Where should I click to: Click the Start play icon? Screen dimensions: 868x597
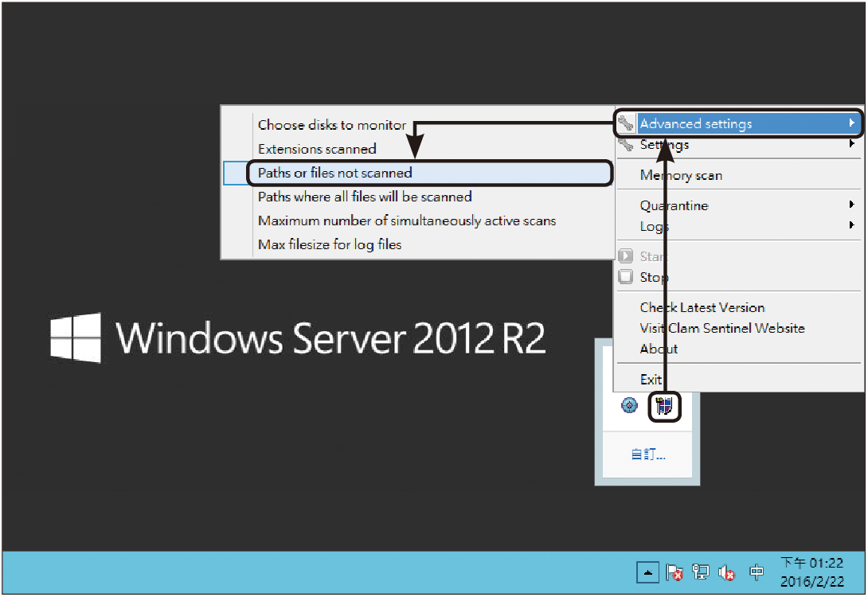tap(626, 256)
